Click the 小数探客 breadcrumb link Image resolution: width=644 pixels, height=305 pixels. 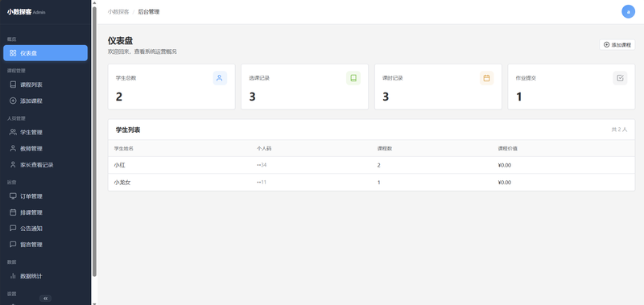[118, 12]
